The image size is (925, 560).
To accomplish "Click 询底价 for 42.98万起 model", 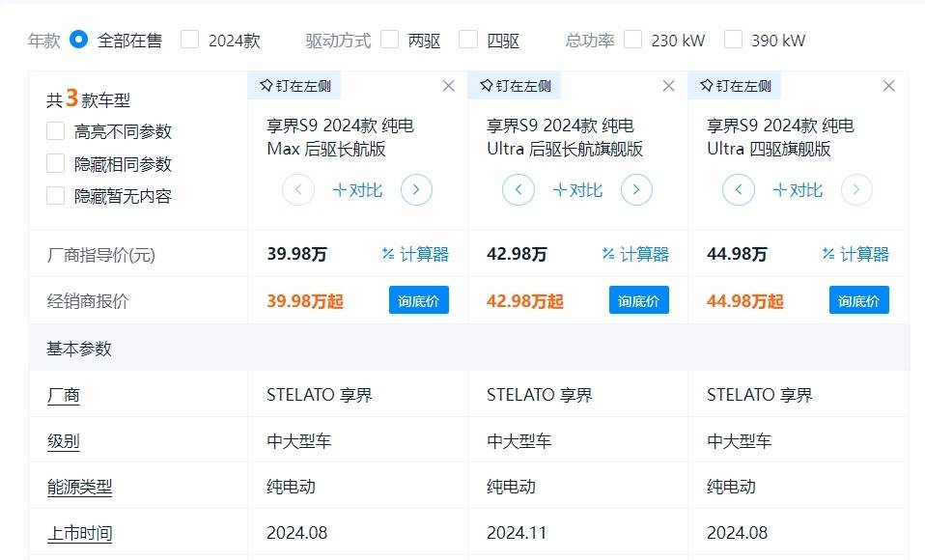I will click(x=639, y=300).
